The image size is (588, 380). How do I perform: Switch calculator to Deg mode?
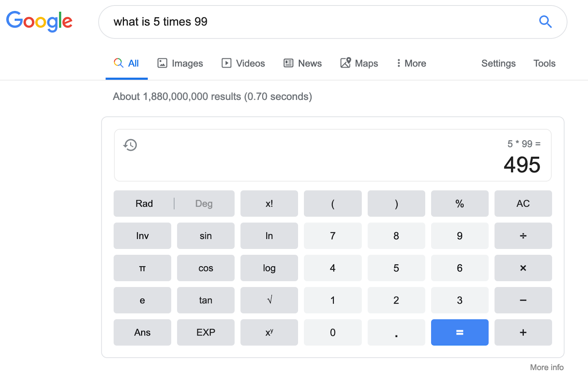pos(204,204)
